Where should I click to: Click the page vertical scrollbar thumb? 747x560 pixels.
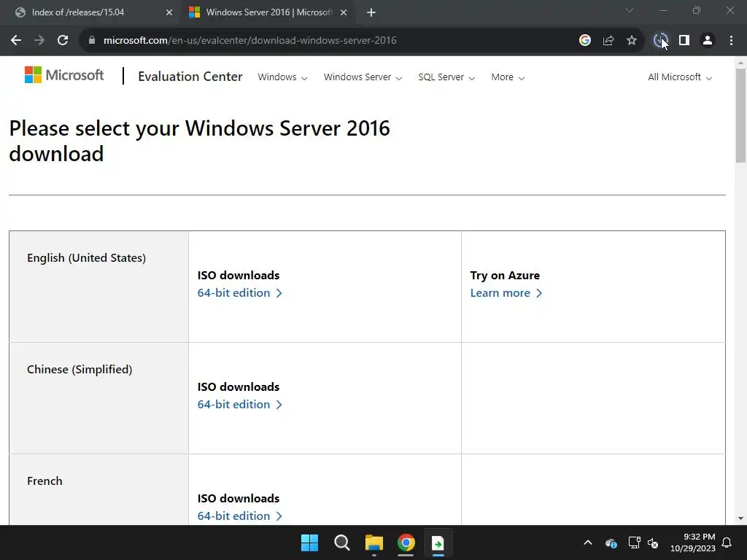(741, 116)
